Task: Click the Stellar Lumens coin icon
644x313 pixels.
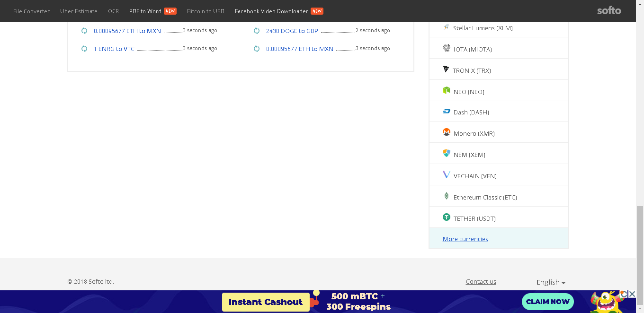Action: 446,27
